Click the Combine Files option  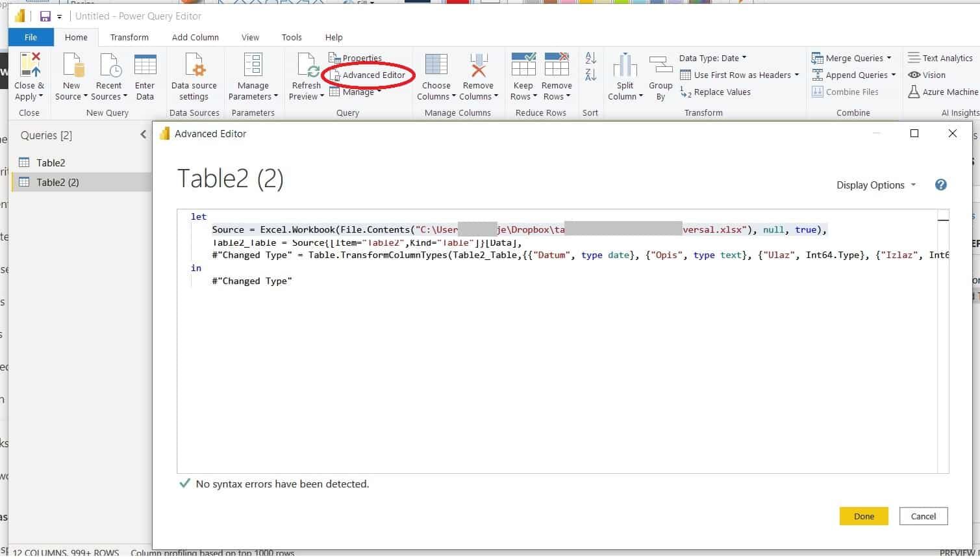pos(845,92)
